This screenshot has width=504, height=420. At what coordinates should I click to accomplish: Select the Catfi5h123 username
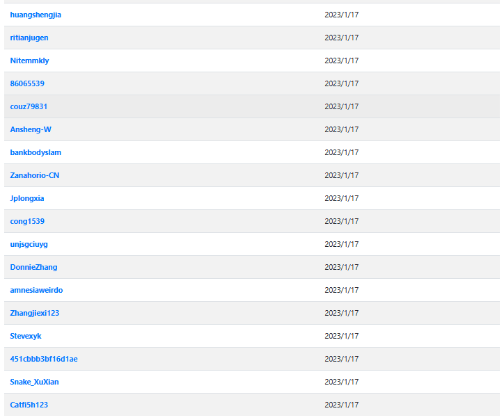29,405
